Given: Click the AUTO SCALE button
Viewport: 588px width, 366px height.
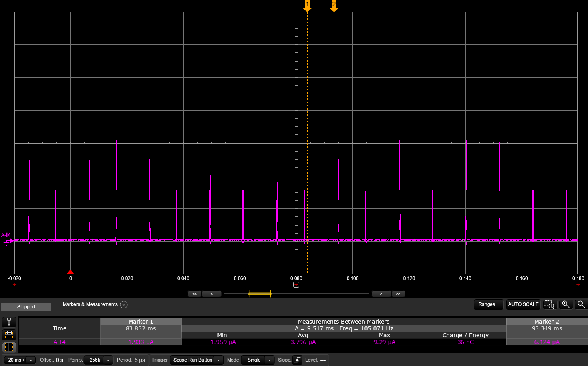Looking at the screenshot, I should (523, 304).
